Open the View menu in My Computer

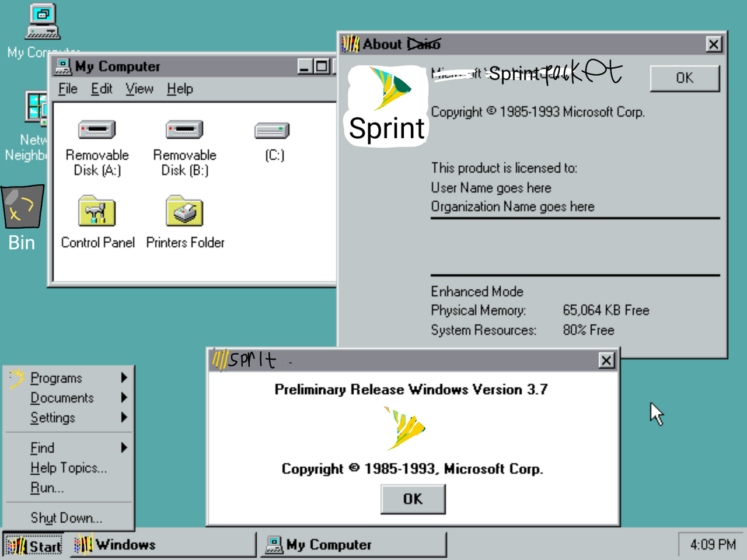pyautogui.click(x=139, y=89)
